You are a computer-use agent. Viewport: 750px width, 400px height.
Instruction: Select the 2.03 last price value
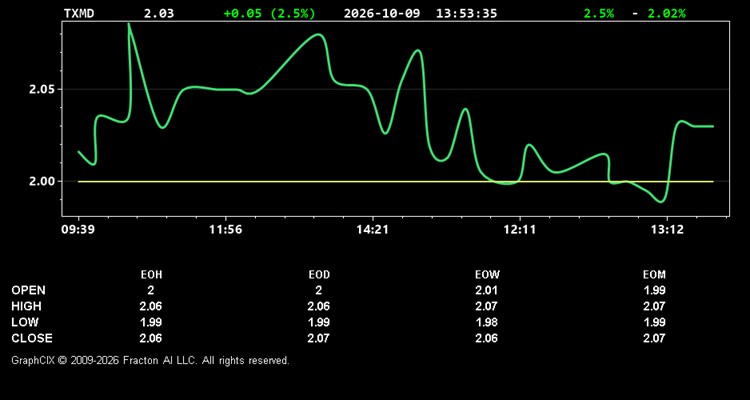(x=159, y=13)
